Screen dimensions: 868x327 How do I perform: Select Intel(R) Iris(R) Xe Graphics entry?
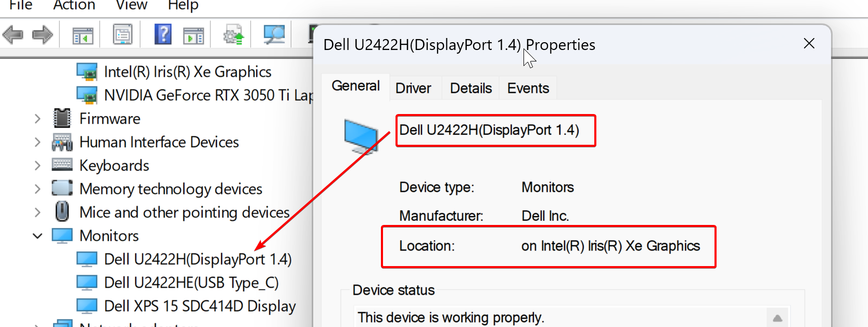(x=187, y=72)
